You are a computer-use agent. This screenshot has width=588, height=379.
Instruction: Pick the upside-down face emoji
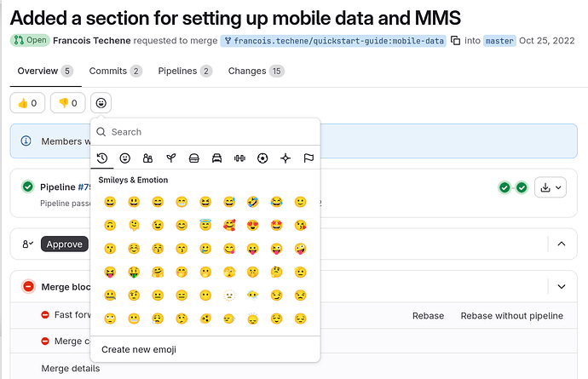point(110,226)
